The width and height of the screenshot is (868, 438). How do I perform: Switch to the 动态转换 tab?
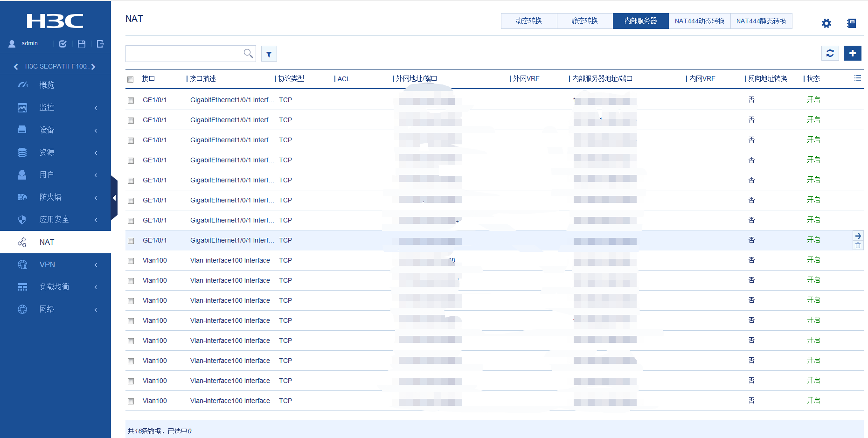point(528,21)
